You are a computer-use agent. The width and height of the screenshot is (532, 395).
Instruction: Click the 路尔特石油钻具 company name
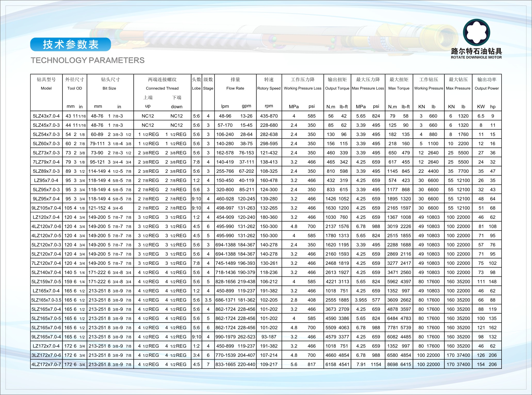[476, 51]
